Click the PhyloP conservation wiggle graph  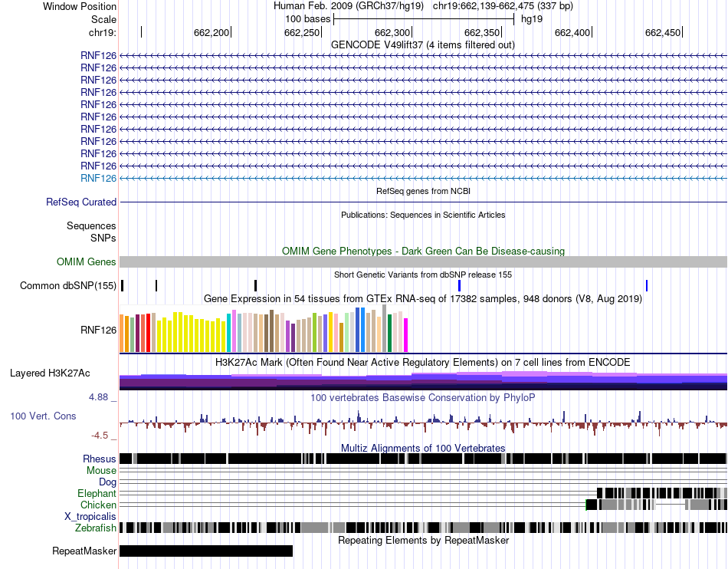click(424, 423)
